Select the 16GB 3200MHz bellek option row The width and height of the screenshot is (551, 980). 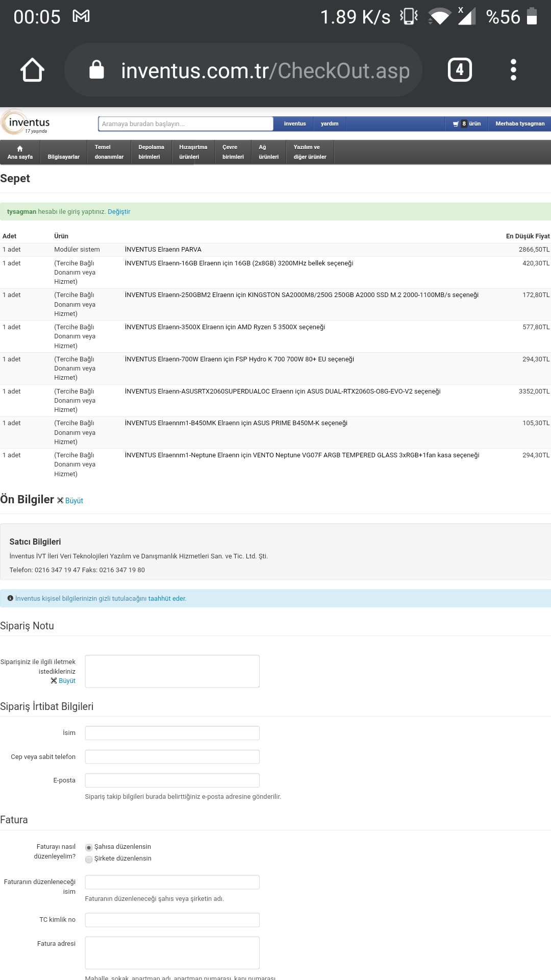point(275,273)
